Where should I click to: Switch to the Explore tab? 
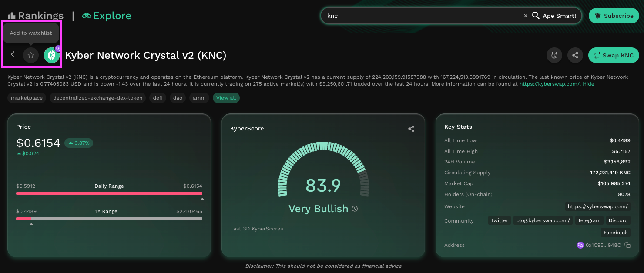click(107, 16)
